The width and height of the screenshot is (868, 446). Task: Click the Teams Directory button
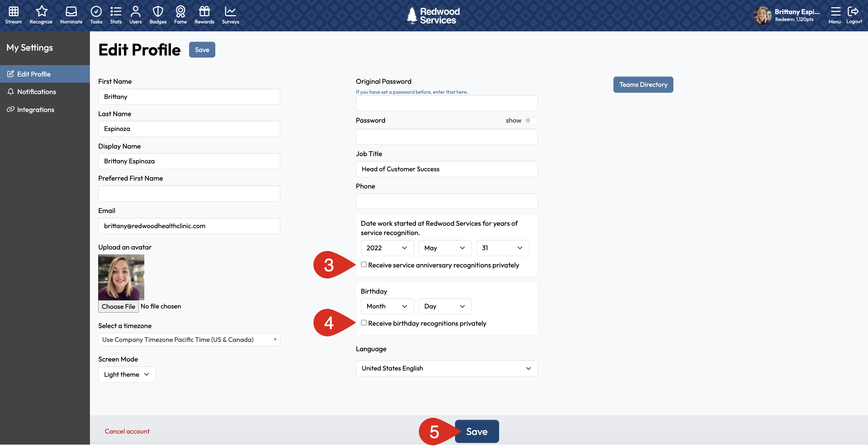tap(643, 85)
